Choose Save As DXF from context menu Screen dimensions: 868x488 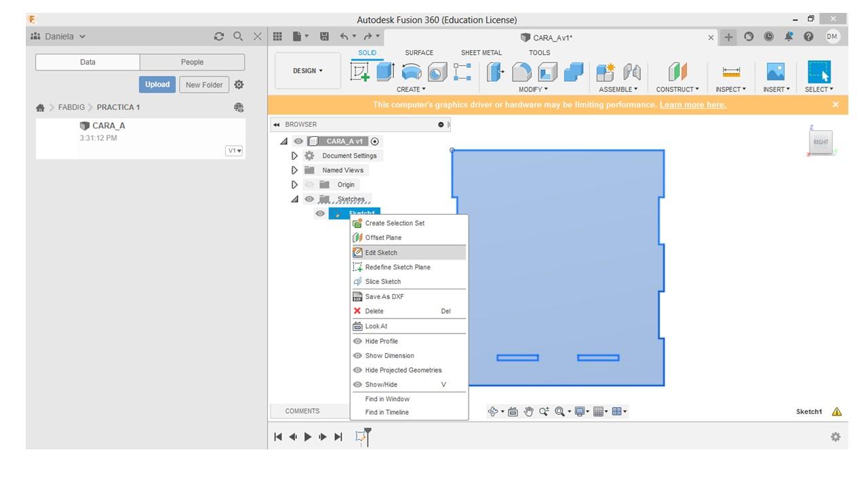tap(409, 296)
